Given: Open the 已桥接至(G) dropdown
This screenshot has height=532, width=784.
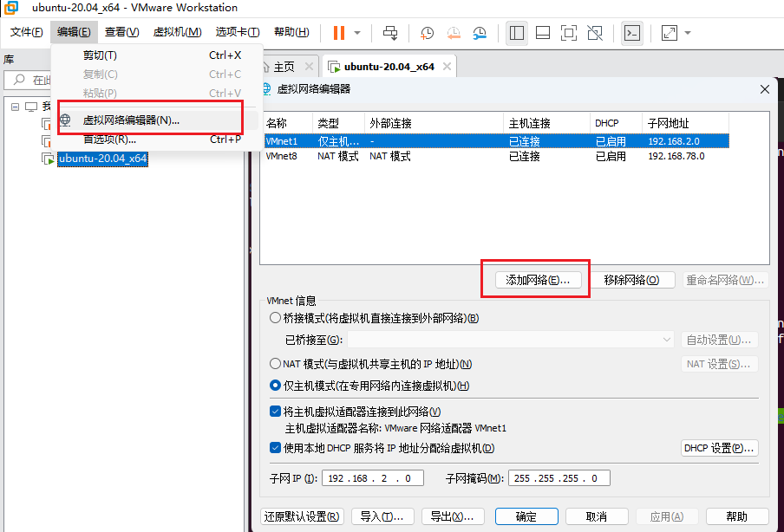Looking at the screenshot, I should click(x=511, y=340).
